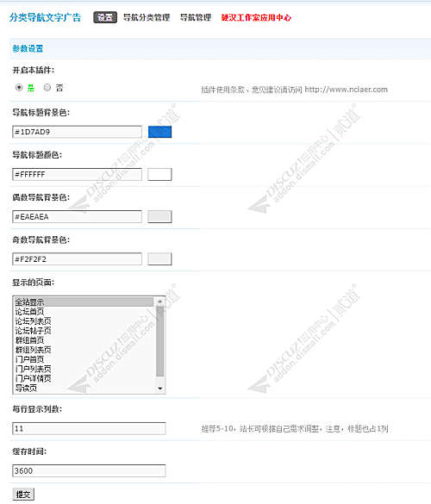
Task: Click the white #FFFFFF color swatch
Action: pyautogui.click(x=159, y=174)
